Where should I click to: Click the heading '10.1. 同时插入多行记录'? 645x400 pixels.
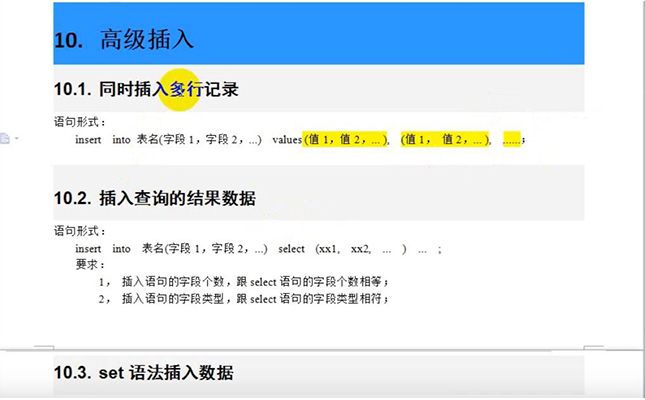pos(146,89)
